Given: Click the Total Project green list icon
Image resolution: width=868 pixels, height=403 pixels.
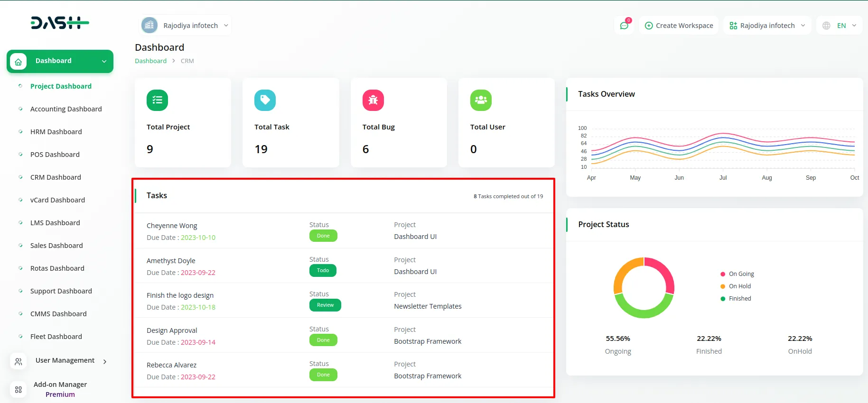Looking at the screenshot, I should click(x=157, y=100).
